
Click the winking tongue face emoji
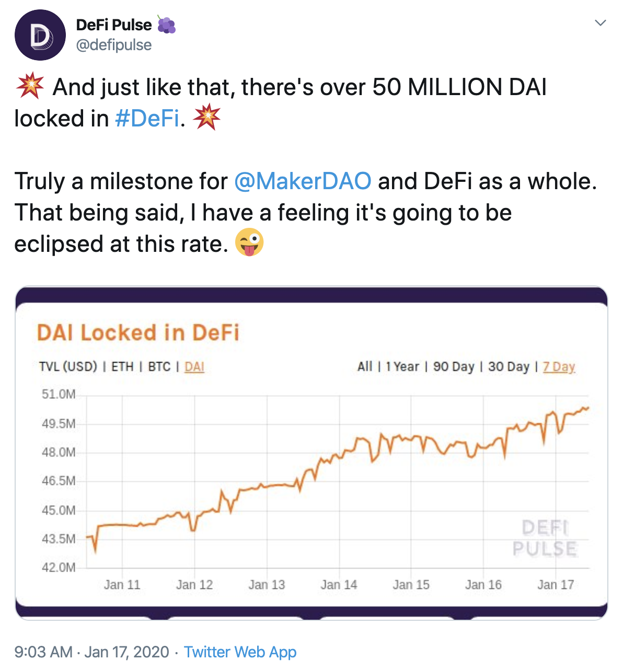point(249,244)
